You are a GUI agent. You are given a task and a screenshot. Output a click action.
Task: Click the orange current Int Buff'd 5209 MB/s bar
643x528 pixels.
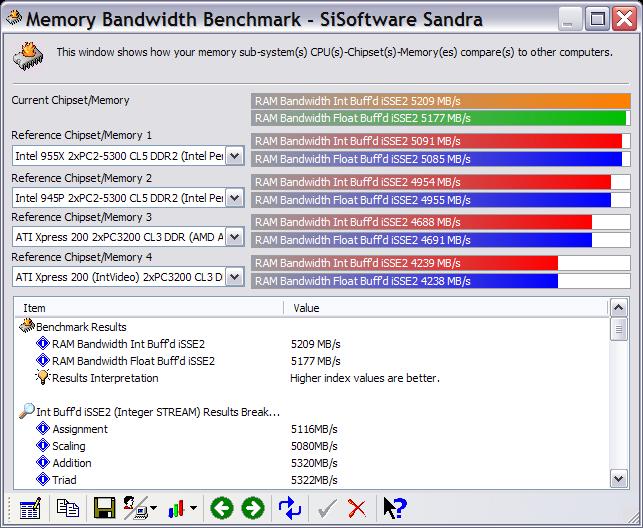441,101
